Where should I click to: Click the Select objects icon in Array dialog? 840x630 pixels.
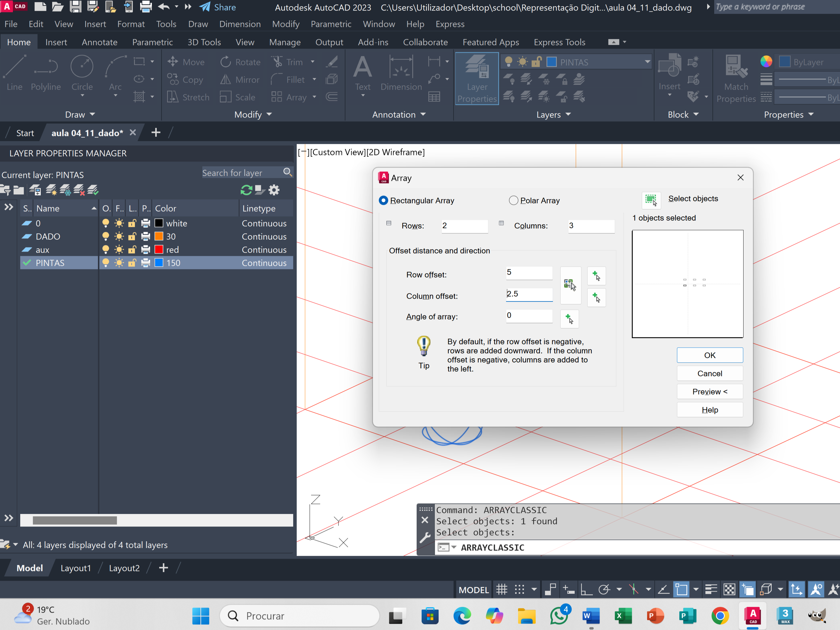coord(651,200)
